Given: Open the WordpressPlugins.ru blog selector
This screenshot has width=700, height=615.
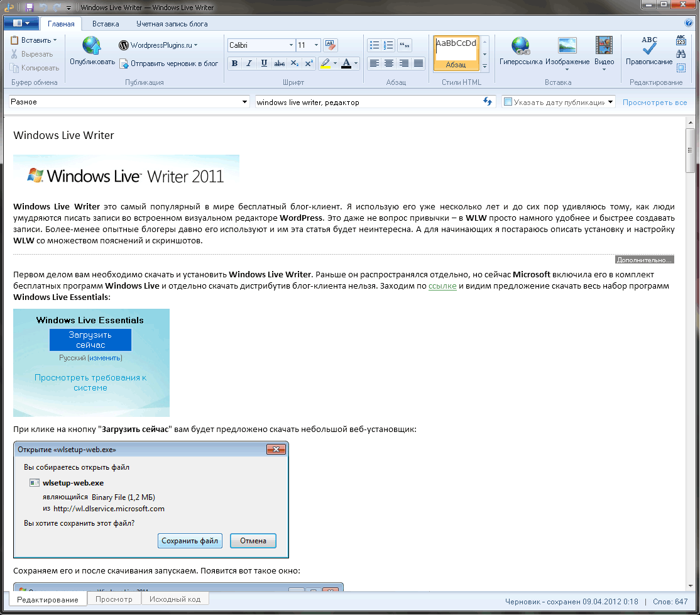Looking at the screenshot, I should tap(158, 45).
